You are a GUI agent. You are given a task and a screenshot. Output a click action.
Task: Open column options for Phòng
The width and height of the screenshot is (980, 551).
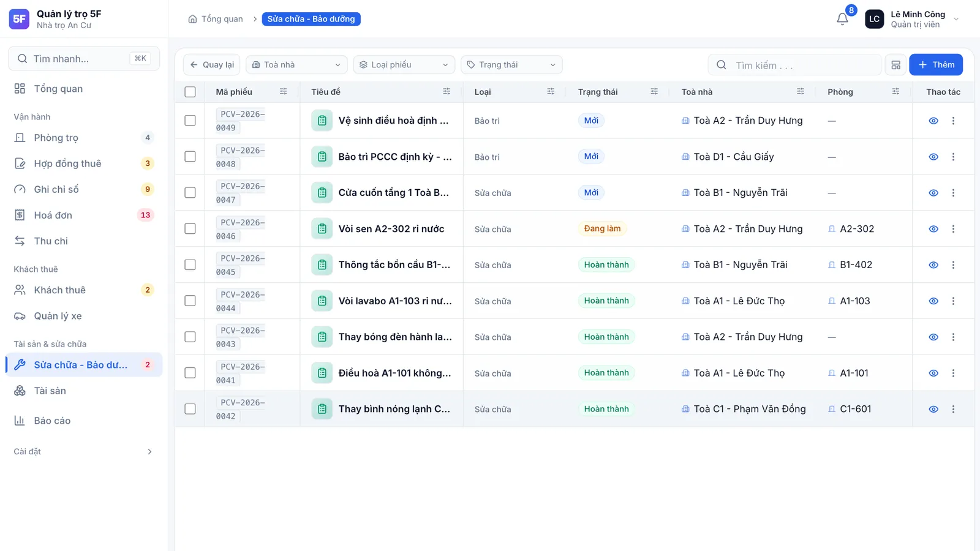[x=895, y=91]
